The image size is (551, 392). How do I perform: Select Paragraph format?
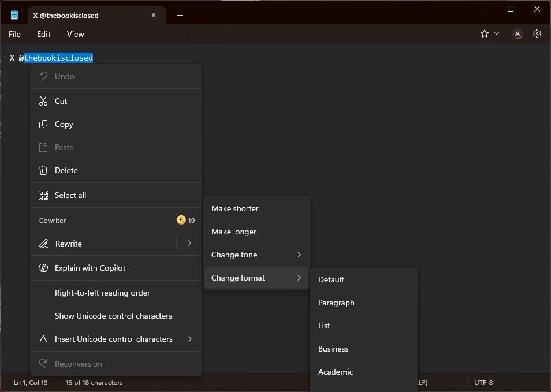click(x=364, y=303)
